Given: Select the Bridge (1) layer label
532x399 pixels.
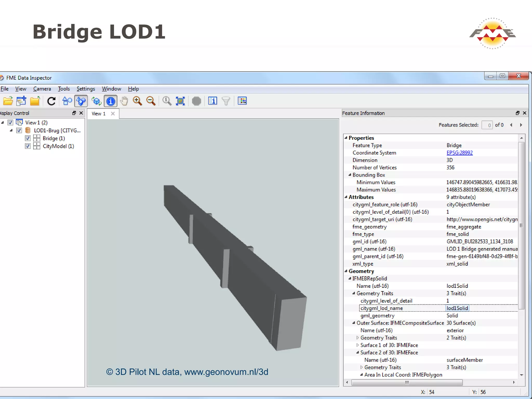Looking at the screenshot, I should click(54, 138).
